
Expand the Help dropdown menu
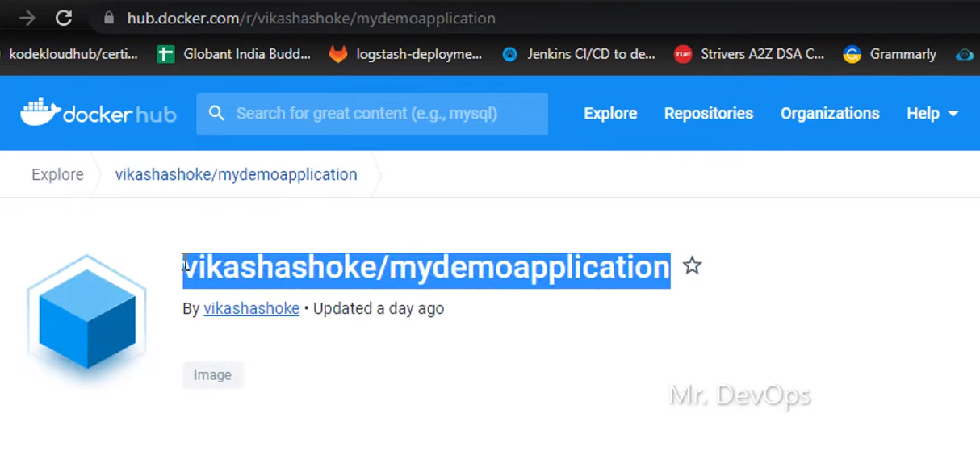click(x=932, y=114)
